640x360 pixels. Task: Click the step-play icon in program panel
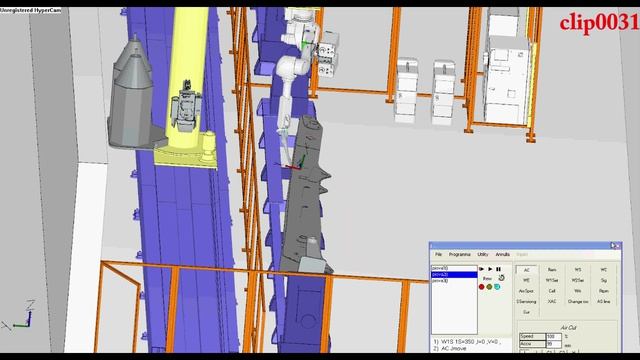click(x=481, y=269)
